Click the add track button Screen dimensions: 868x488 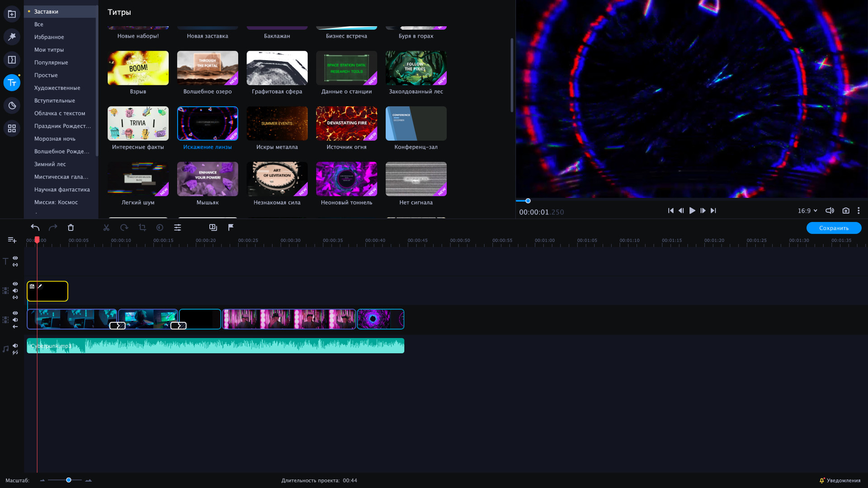pyautogui.click(x=12, y=240)
